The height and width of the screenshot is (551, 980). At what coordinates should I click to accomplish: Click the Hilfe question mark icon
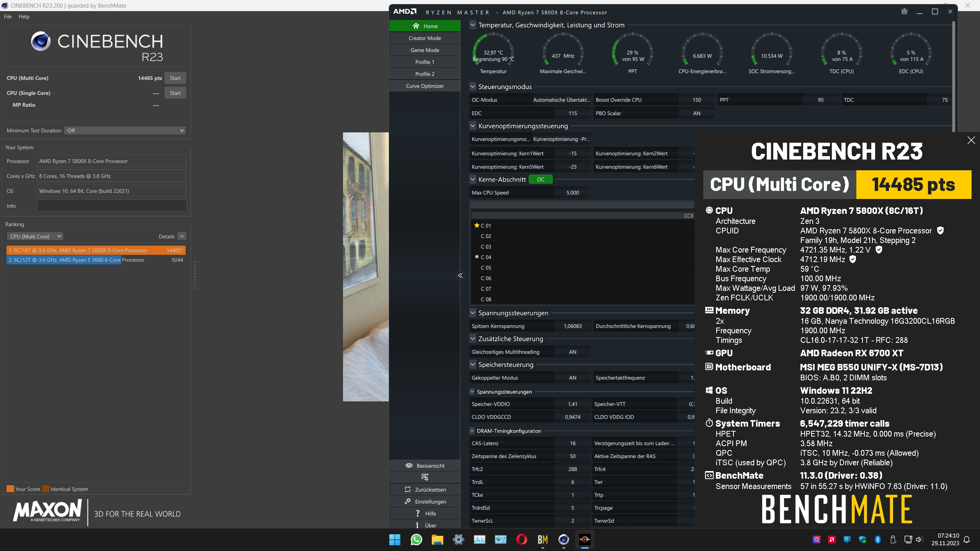418,514
